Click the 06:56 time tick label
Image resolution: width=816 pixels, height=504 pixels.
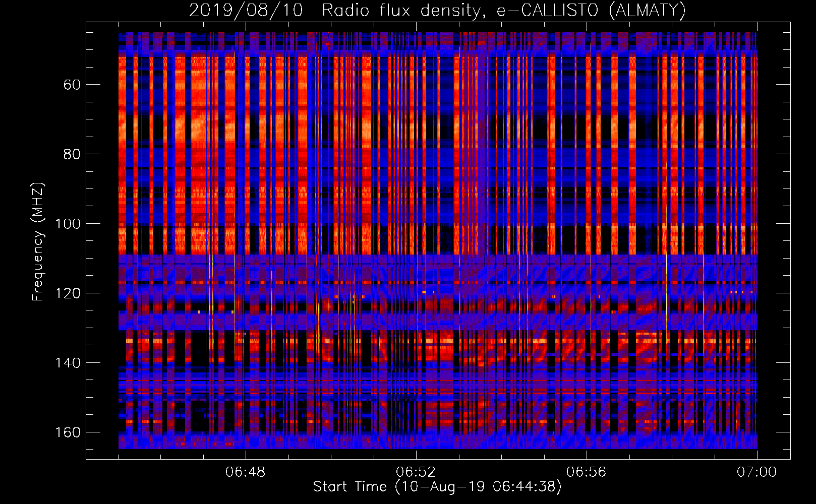click(587, 472)
